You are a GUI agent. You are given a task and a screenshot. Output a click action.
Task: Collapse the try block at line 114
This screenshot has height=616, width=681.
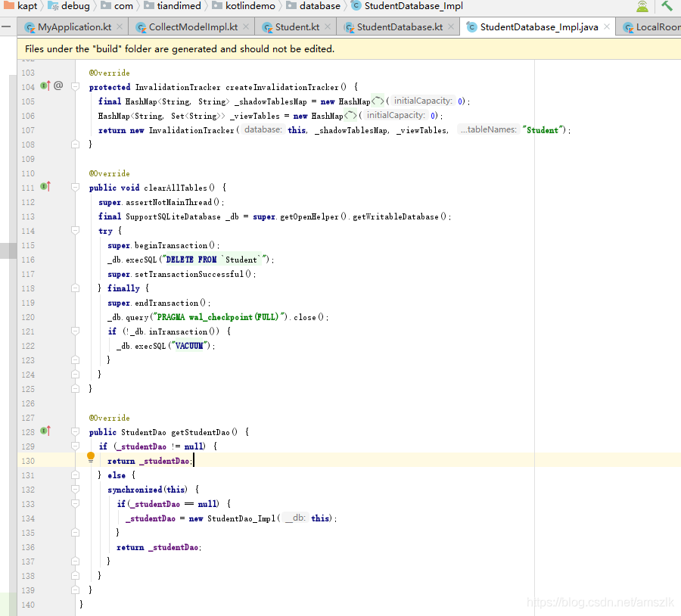pyautogui.click(x=75, y=230)
